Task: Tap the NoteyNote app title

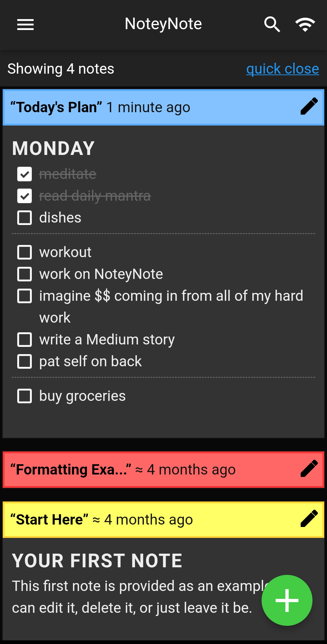Action: 163,24
